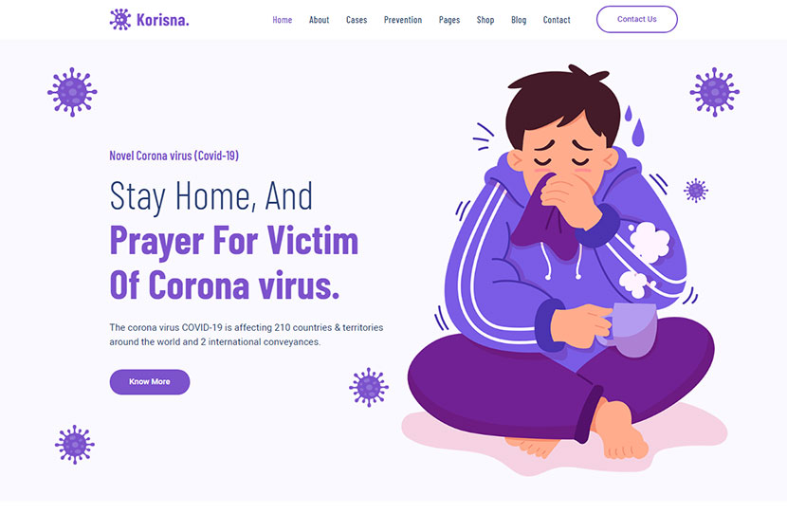Click the Korisna. brand name text
Screen dimensions: 787x532
[x=163, y=20]
